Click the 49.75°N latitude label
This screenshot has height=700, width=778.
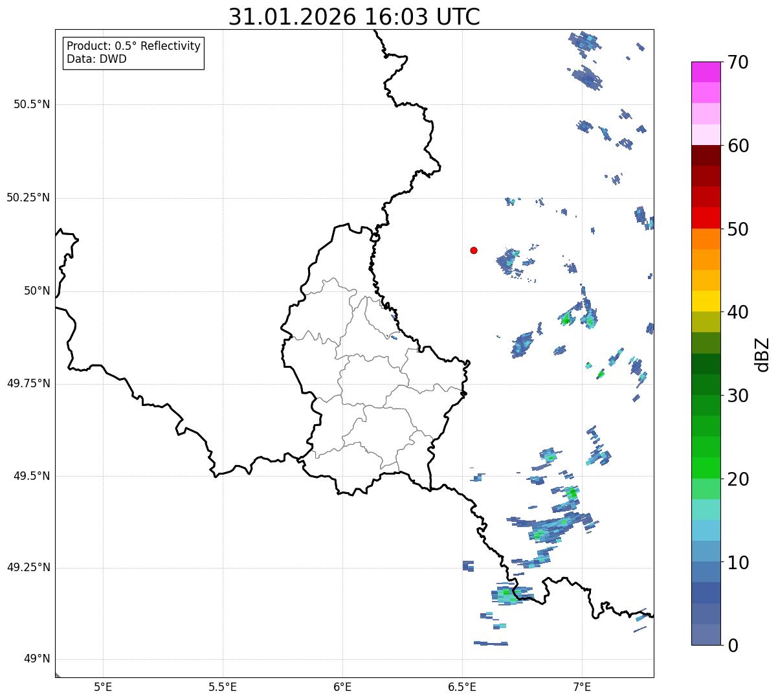click(28, 383)
